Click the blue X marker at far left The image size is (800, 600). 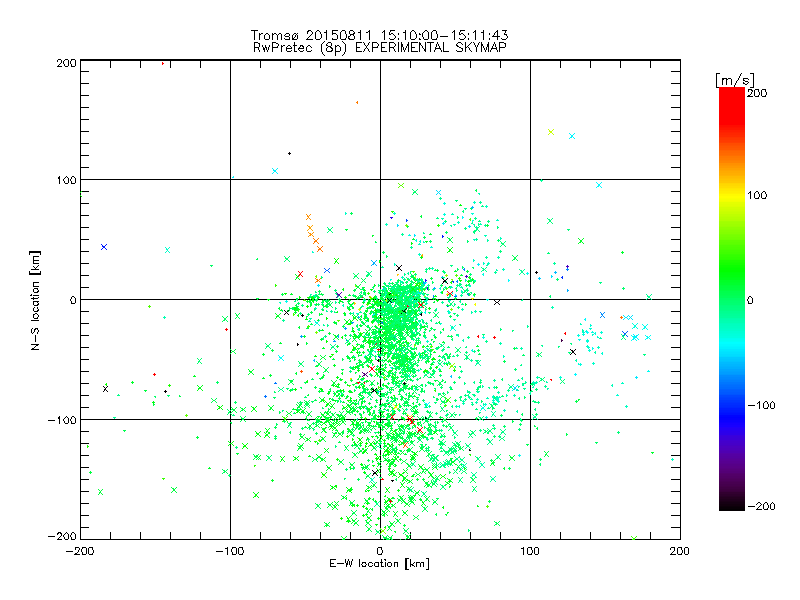[104, 247]
